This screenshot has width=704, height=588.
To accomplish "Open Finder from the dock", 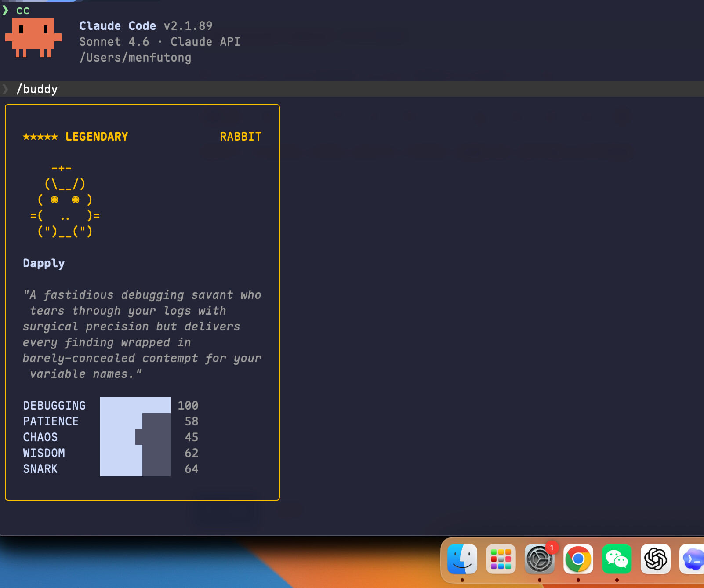I will coord(462,559).
